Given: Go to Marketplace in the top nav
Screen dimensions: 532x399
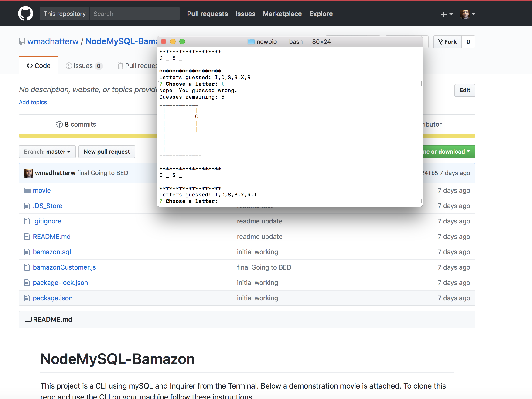Looking at the screenshot, I should 282,14.
